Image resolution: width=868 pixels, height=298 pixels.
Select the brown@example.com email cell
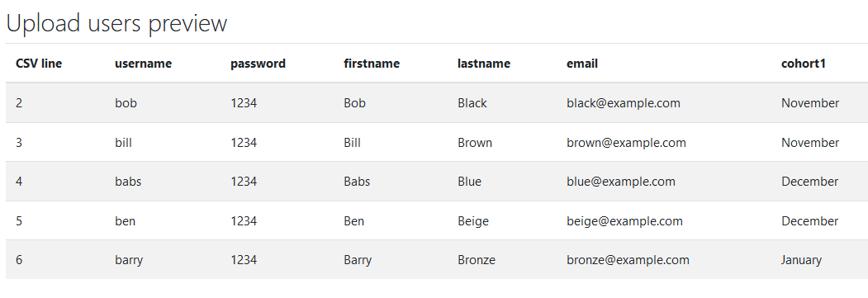click(x=626, y=143)
